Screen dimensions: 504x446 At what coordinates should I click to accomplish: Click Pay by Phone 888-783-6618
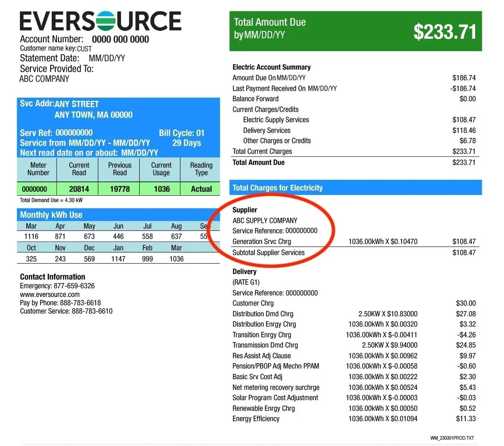[x=60, y=303]
